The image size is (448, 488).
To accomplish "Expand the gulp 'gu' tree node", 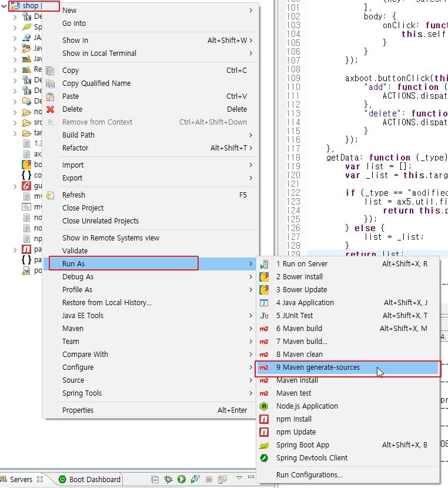I will [x=15, y=186].
